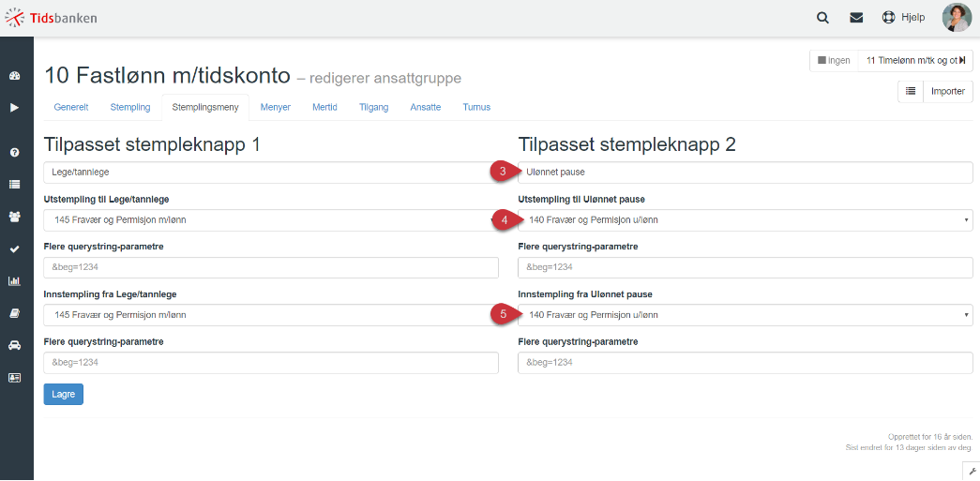Switch to the Stempling tab
Viewport: 980px width, 481px height.
(130, 107)
